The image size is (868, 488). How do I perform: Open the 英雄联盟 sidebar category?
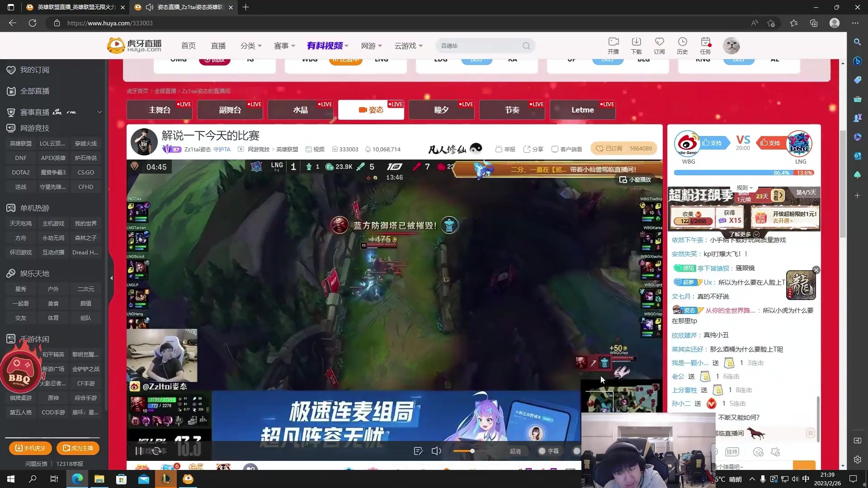tap(21, 143)
